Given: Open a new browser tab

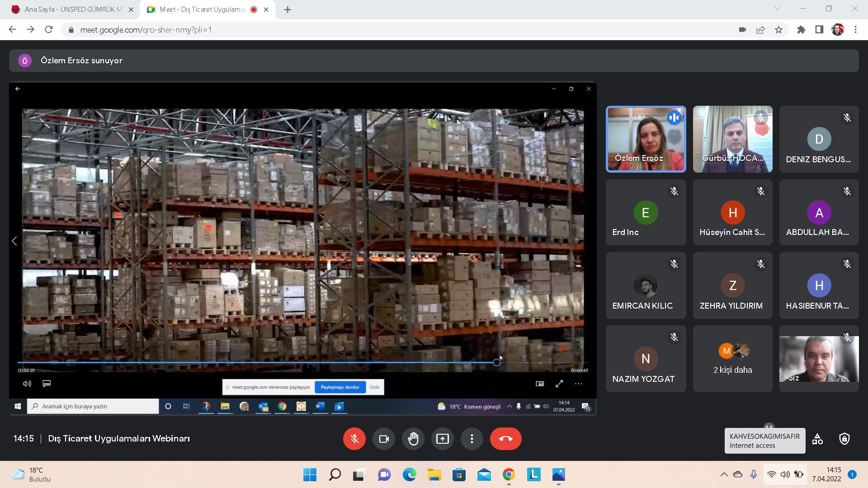Looking at the screenshot, I should pos(288,9).
